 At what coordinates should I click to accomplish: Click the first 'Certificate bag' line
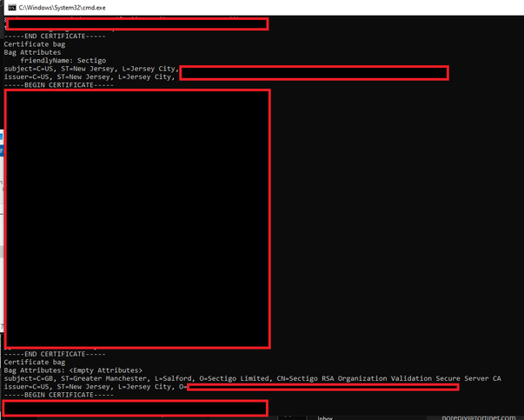point(35,44)
